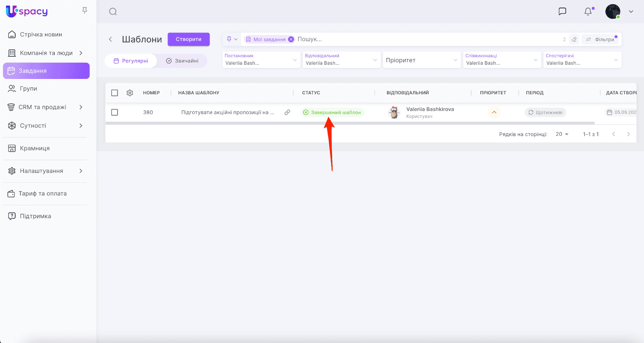Switch to the Регулярні tab
The height and width of the screenshot is (343, 644).
131,61
